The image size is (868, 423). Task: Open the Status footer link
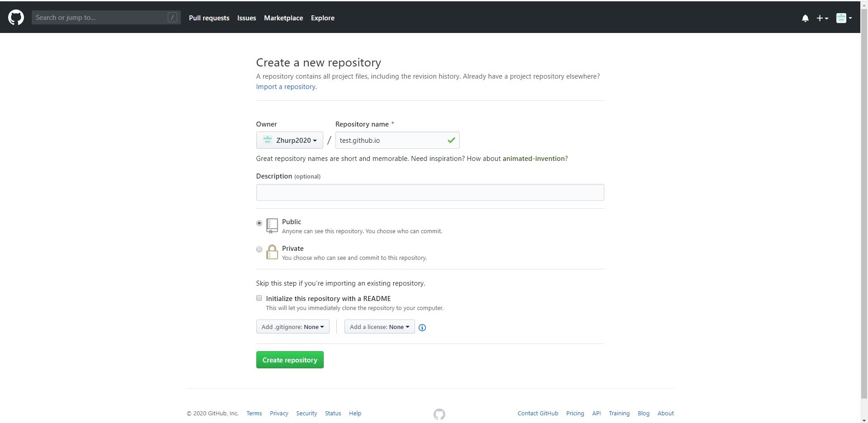(333, 414)
